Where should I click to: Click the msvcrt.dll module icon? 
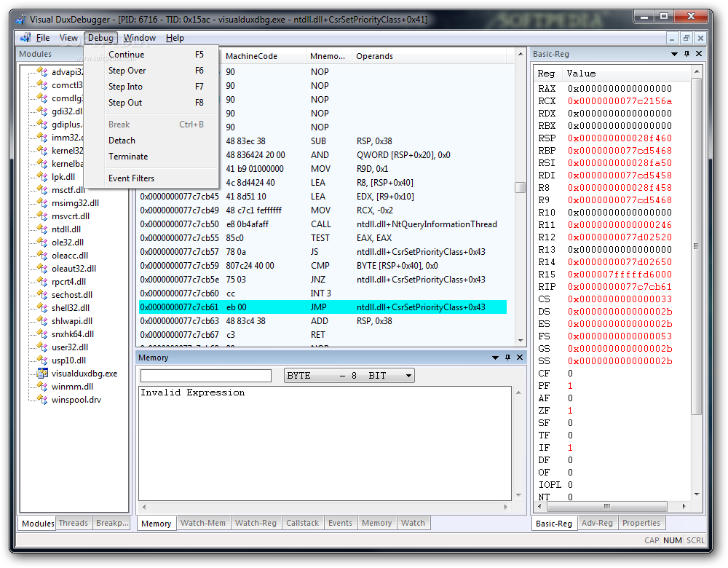tap(42, 216)
